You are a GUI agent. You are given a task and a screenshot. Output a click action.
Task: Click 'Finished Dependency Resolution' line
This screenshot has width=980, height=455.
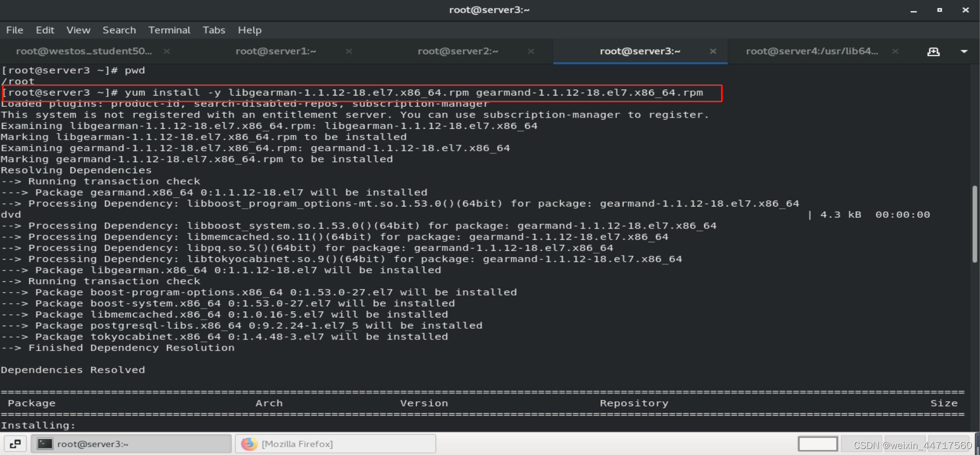pos(117,348)
